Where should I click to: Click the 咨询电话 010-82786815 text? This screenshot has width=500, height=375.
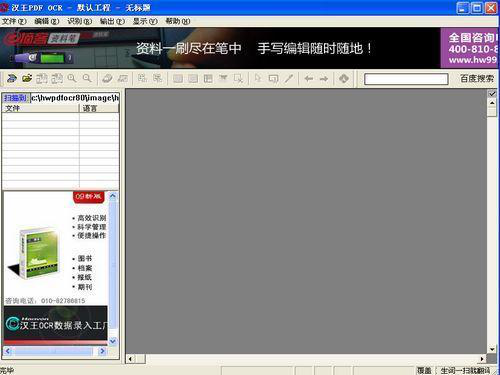click(x=45, y=301)
